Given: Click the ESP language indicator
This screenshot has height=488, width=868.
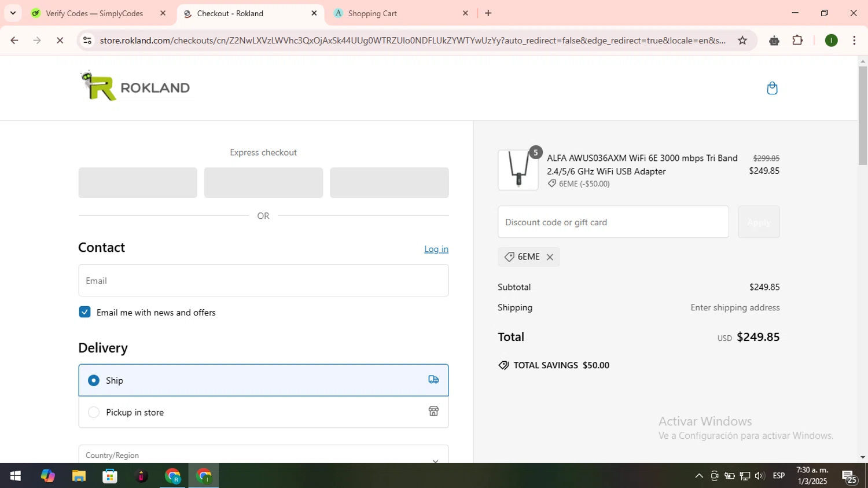Looking at the screenshot, I should [x=779, y=476].
